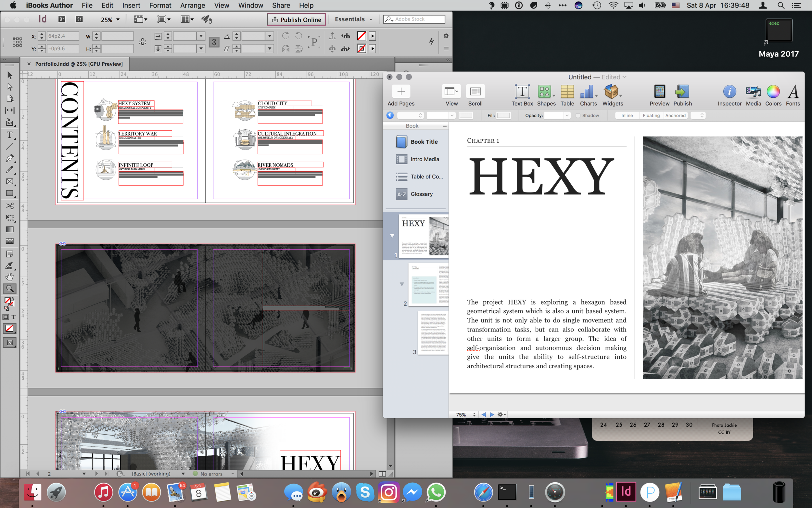Open the 75% zoom popup in iBooks Author
This screenshot has height=508, width=812.
(465, 415)
